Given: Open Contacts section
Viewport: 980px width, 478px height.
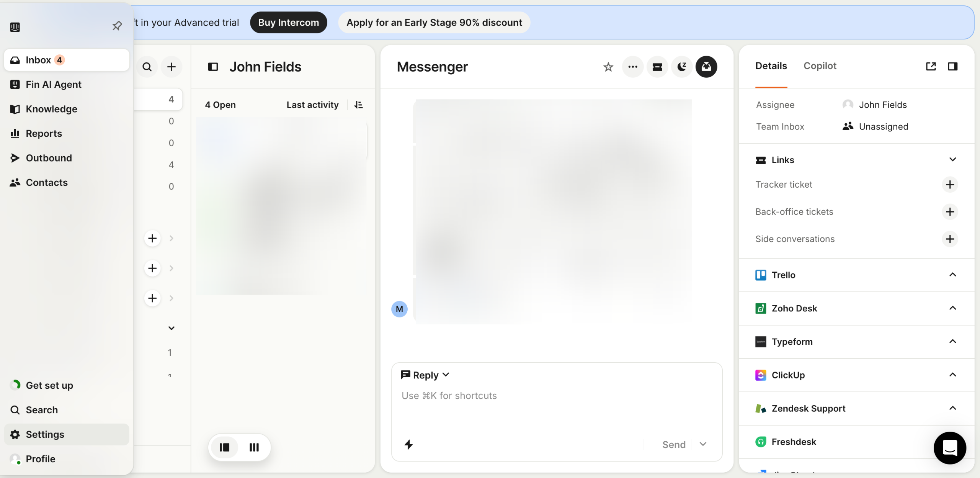Looking at the screenshot, I should (67, 182).
